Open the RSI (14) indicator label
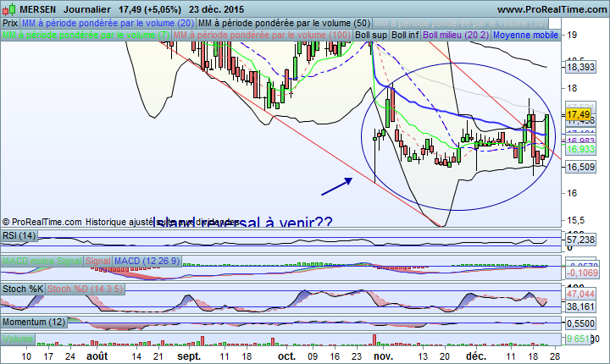 [x=19, y=235]
